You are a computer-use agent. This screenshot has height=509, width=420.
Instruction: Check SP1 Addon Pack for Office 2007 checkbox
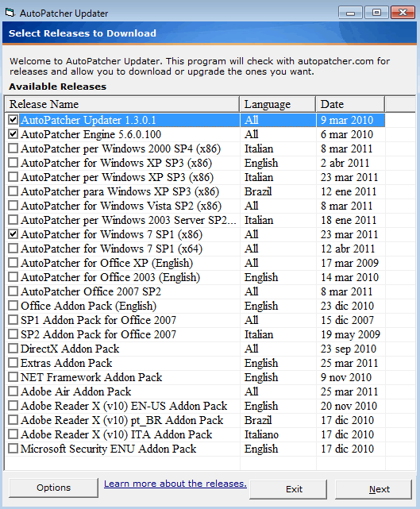pyautogui.click(x=13, y=320)
